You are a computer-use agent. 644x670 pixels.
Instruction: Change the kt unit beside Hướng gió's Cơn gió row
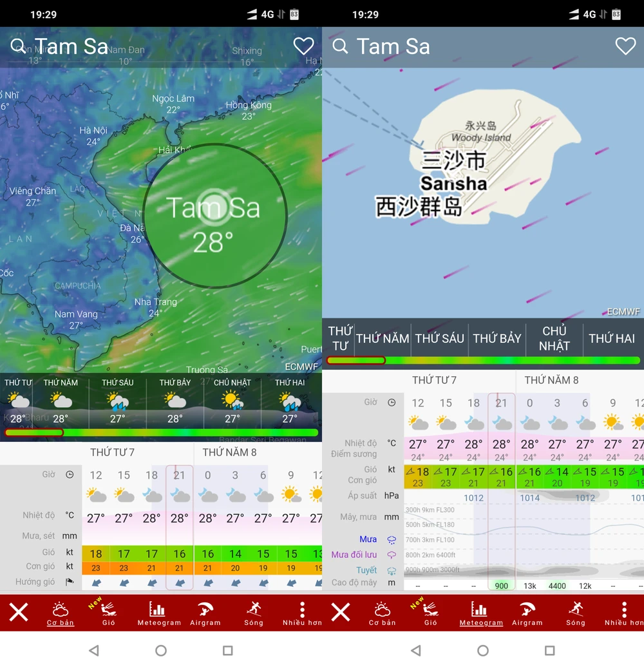point(70,567)
